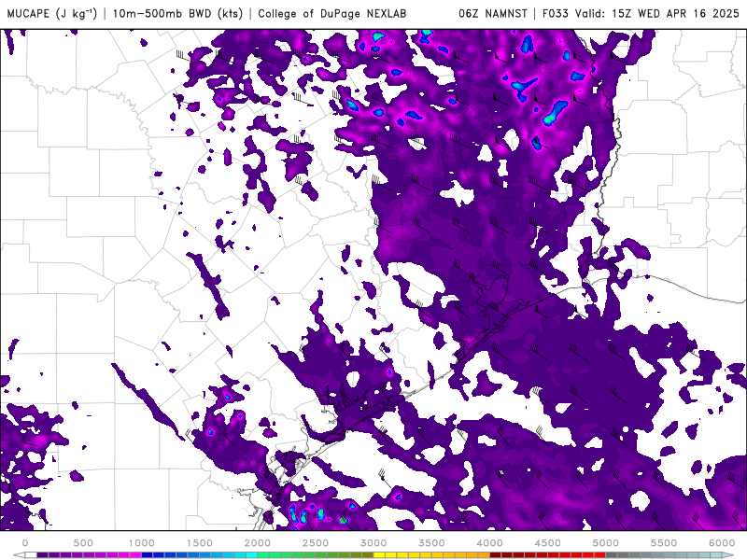Image resolution: width=747 pixels, height=560 pixels.
Task: Click the 2500 value on the legend
Action: click(316, 543)
